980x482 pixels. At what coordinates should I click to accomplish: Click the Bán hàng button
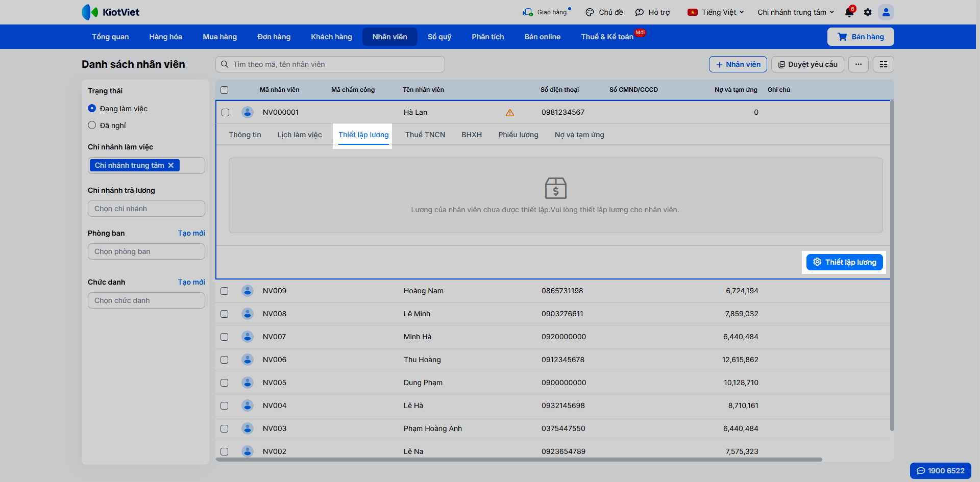861,37
